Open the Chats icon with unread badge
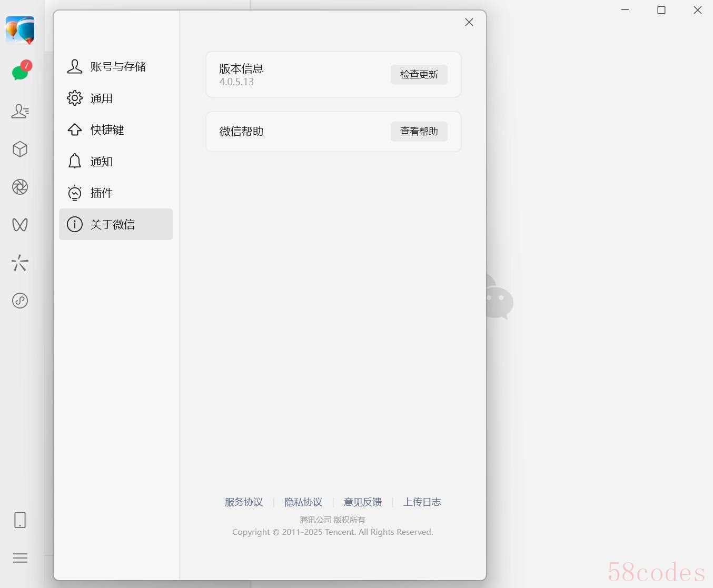This screenshot has width=713, height=588. tap(21, 71)
